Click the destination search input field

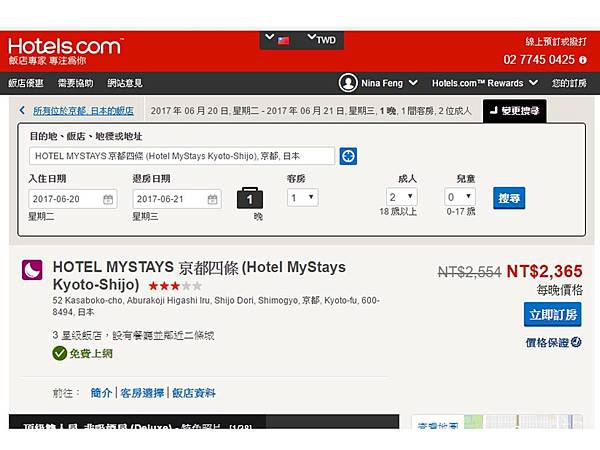click(x=182, y=156)
